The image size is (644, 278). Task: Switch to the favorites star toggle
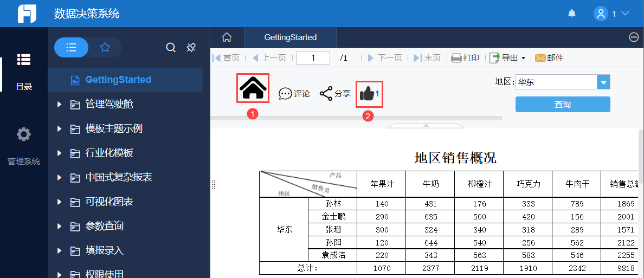pyautogui.click(x=105, y=48)
